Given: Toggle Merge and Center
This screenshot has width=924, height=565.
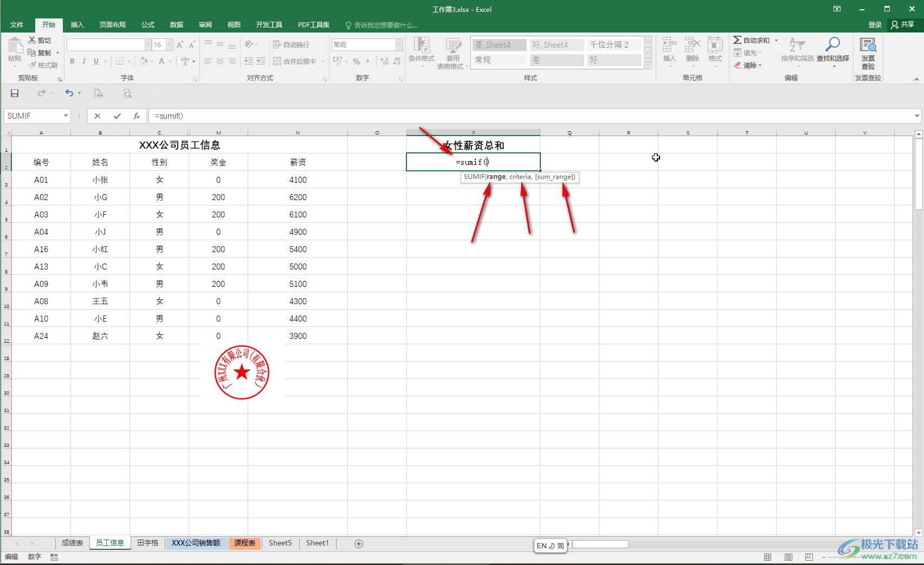Looking at the screenshot, I should pyautogui.click(x=294, y=61).
